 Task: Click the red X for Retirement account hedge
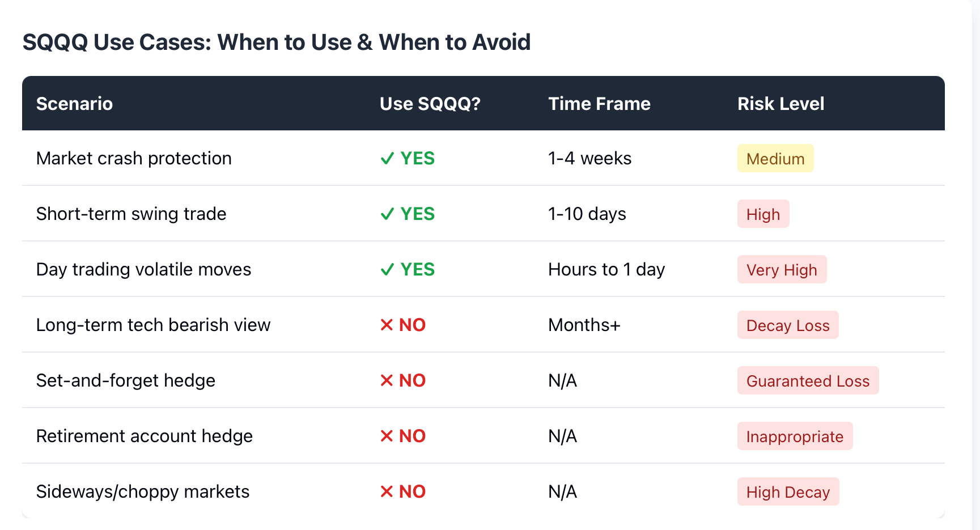387,436
